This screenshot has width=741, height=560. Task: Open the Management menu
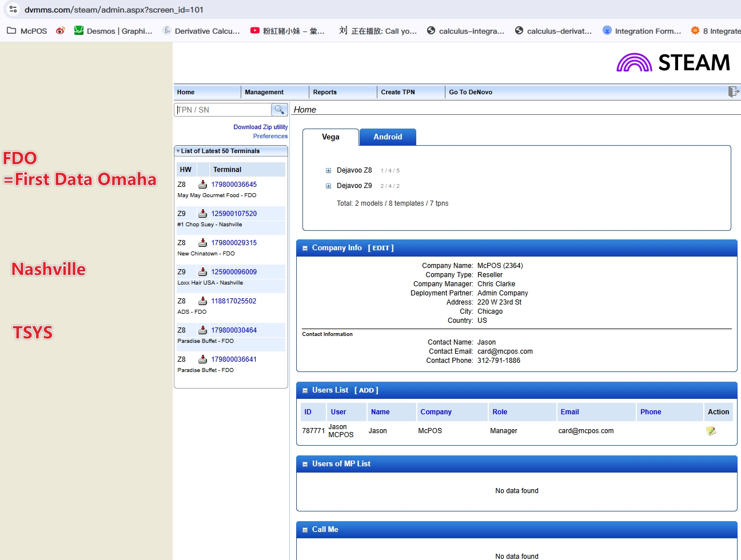click(264, 92)
